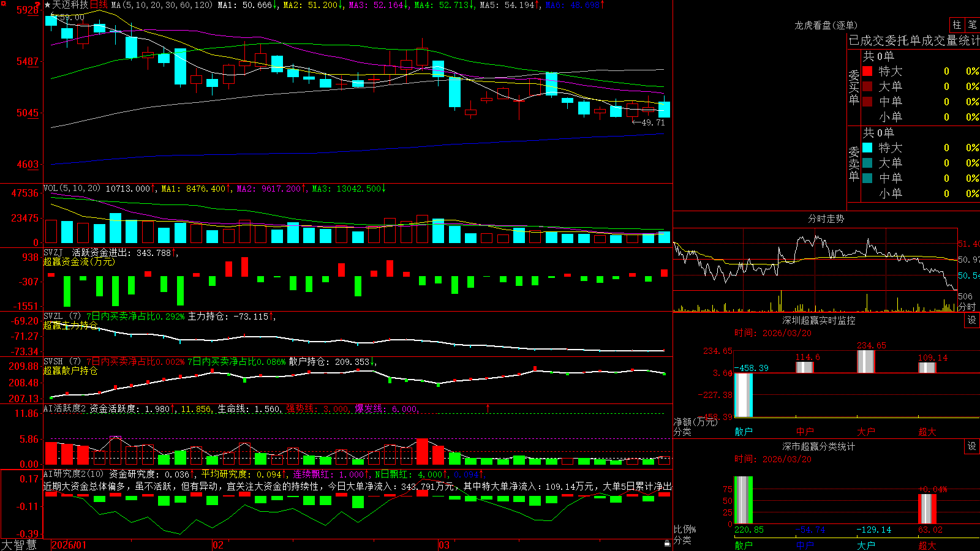Click the 超赢主力持仓 label
Image resolution: width=980 pixels, height=551 pixels.
tap(70, 325)
